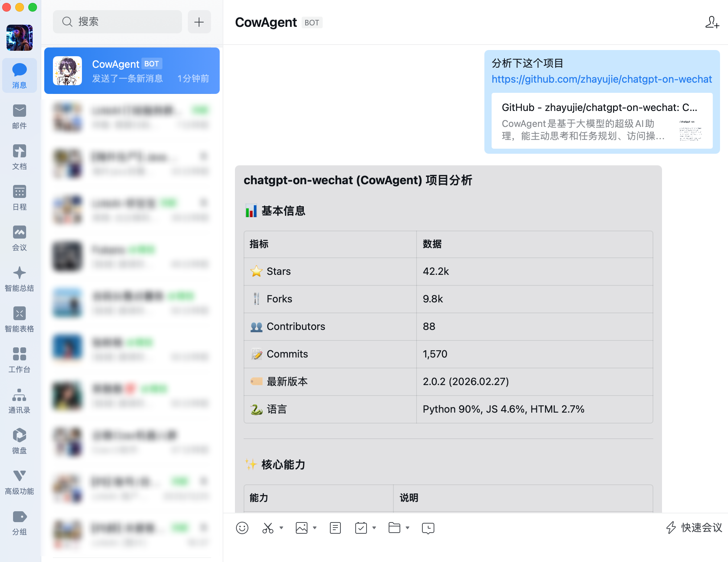Click the calendar checkmark task icon
This screenshot has height=562, width=728.
pyautogui.click(x=361, y=528)
